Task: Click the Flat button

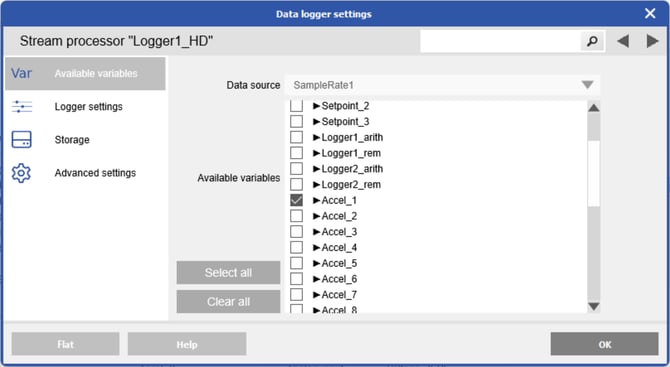Action: pos(65,344)
